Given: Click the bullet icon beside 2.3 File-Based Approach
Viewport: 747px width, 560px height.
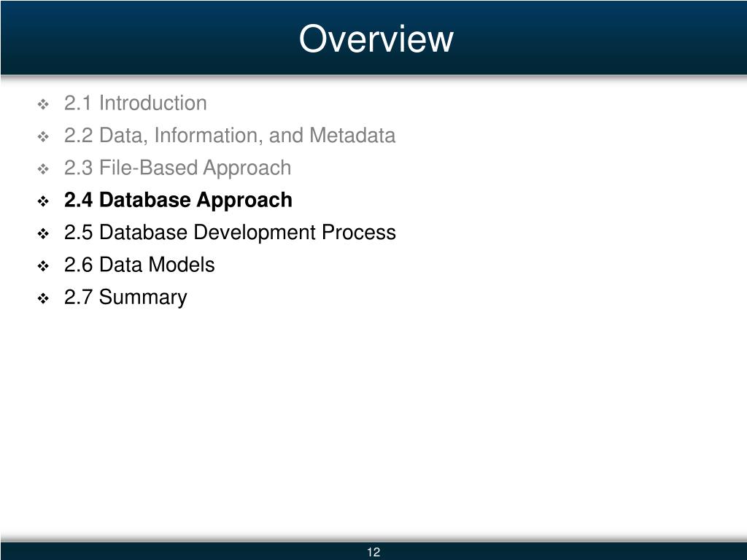Looking at the screenshot, I should click(x=43, y=169).
